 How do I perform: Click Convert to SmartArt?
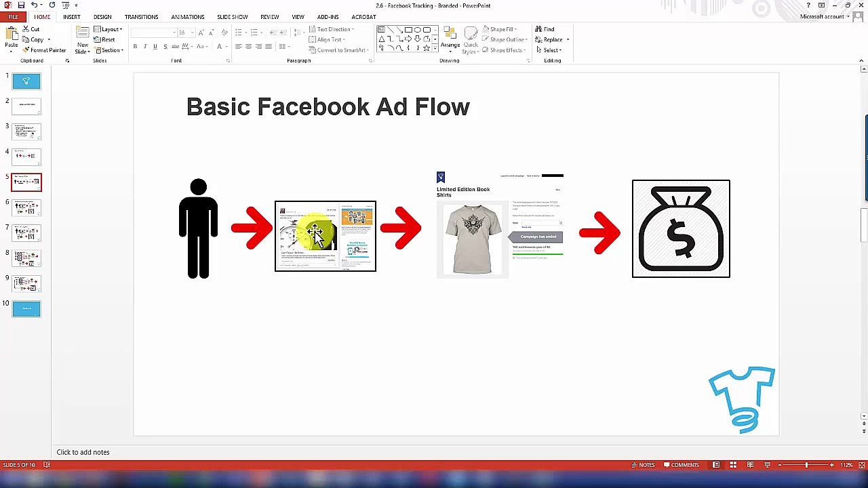pyautogui.click(x=337, y=50)
